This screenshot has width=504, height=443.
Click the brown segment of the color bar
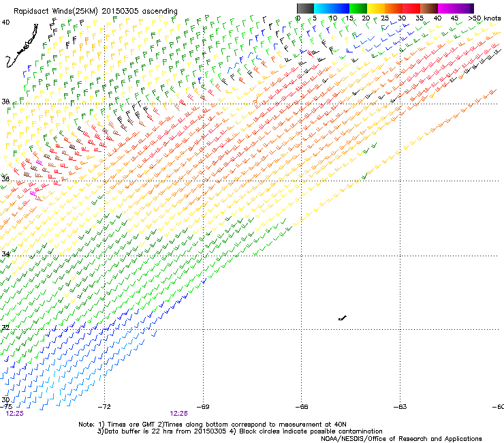(x=429, y=8)
